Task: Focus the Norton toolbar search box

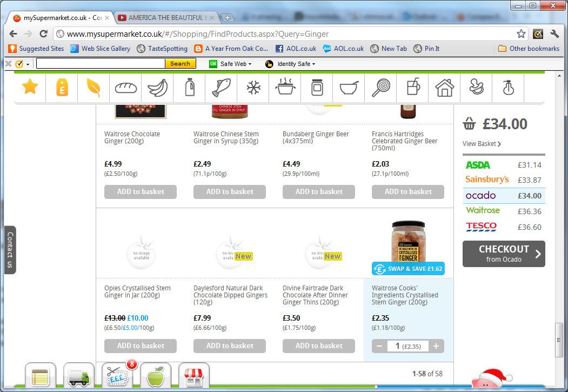Action: tap(101, 63)
